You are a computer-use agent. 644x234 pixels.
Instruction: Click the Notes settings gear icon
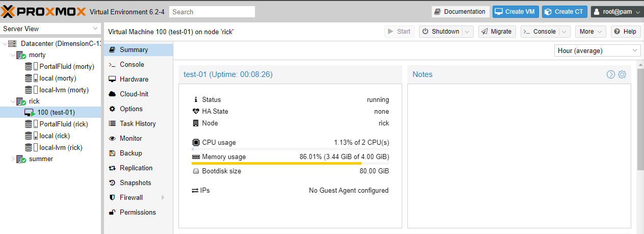pos(622,74)
